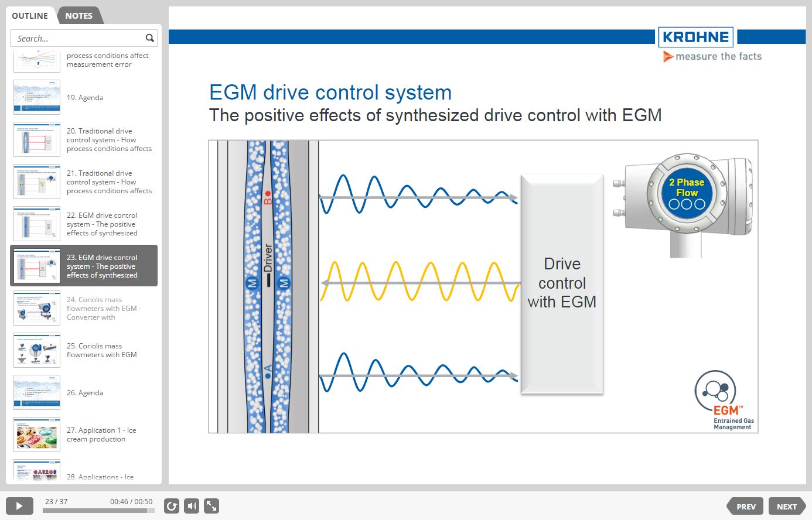This screenshot has height=520, width=812.
Task: Select slide 20 Traditional drive control system
Action: [84, 139]
